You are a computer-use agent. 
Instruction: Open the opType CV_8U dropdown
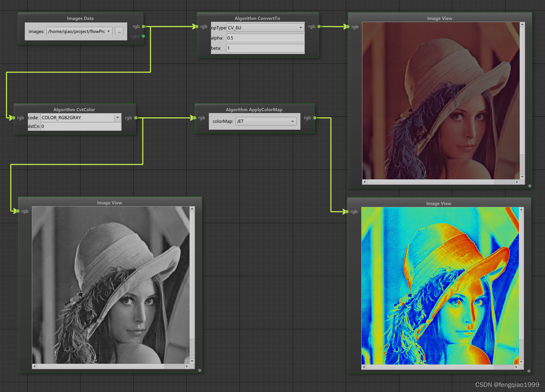click(265, 28)
